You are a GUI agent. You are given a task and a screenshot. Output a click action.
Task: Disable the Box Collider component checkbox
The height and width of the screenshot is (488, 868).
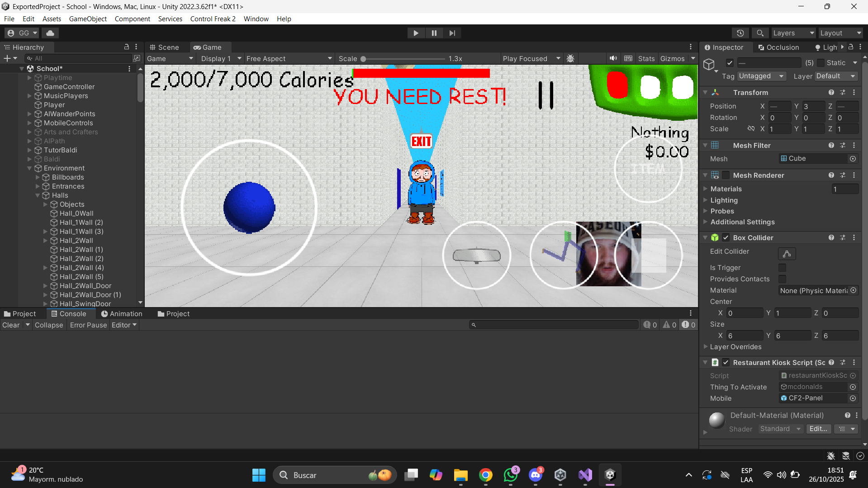tap(726, 237)
